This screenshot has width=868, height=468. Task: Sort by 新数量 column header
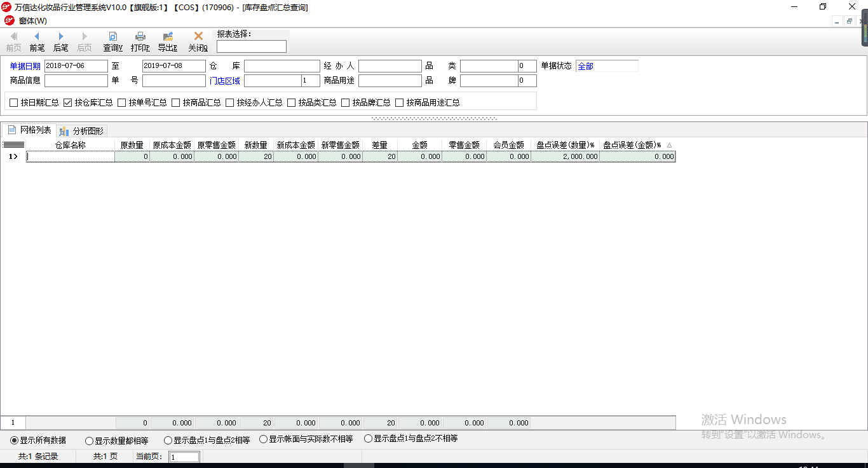(x=256, y=145)
